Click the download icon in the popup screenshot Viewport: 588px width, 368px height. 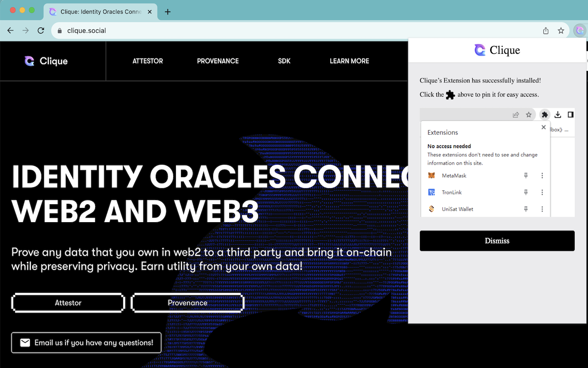pyautogui.click(x=558, y=114)
